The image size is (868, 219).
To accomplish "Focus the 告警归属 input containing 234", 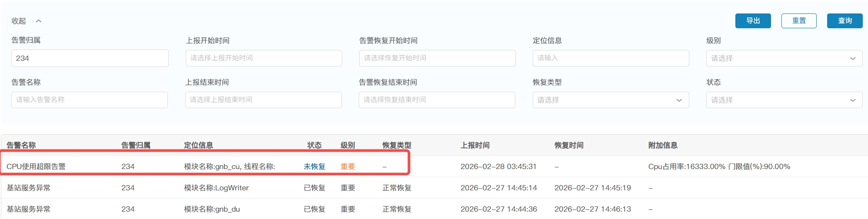I will point(90,58).
